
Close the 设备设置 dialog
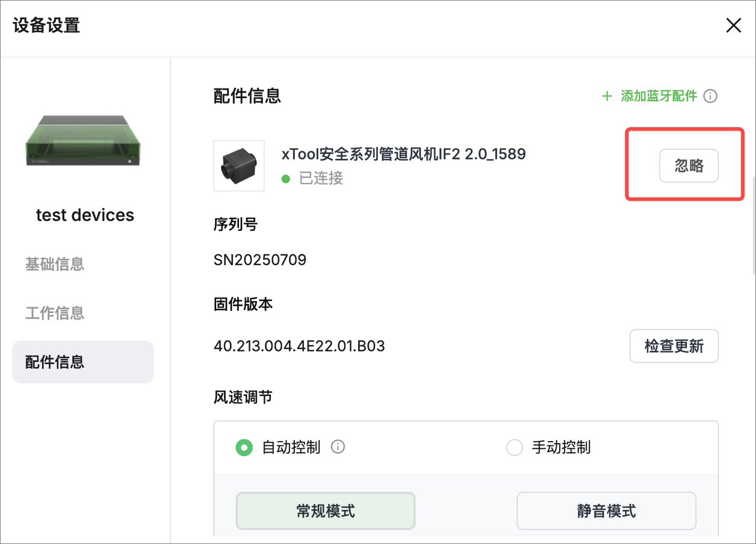pos(733,26)
